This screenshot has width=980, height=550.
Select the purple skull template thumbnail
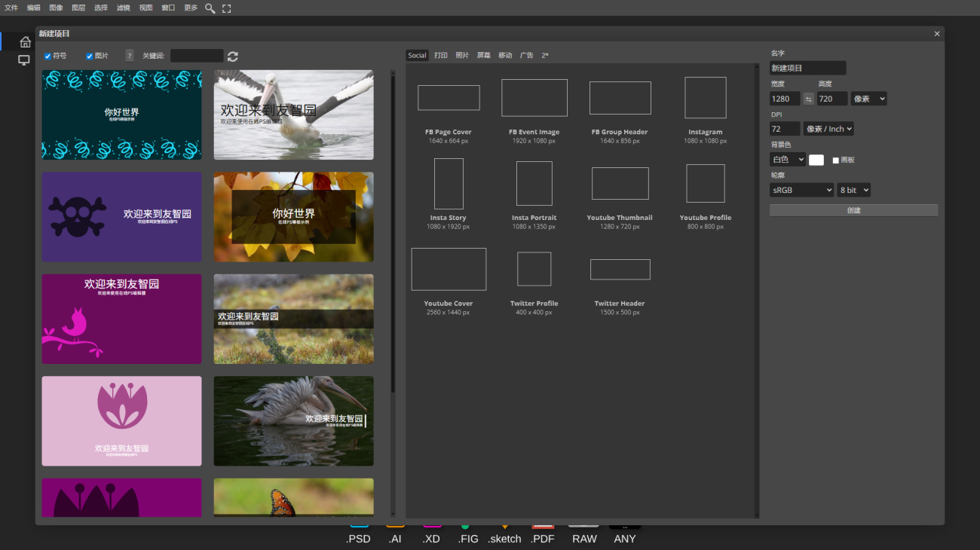point(121,217)
